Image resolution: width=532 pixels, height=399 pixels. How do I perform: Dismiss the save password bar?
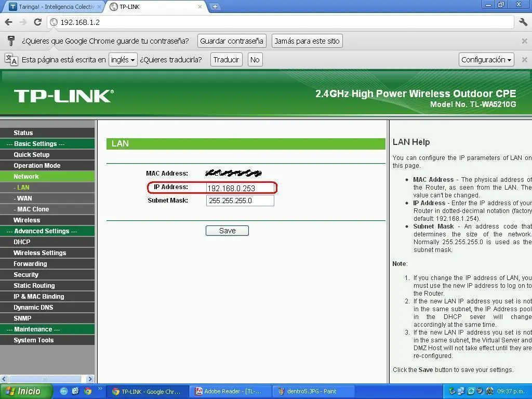click(525, 41)
